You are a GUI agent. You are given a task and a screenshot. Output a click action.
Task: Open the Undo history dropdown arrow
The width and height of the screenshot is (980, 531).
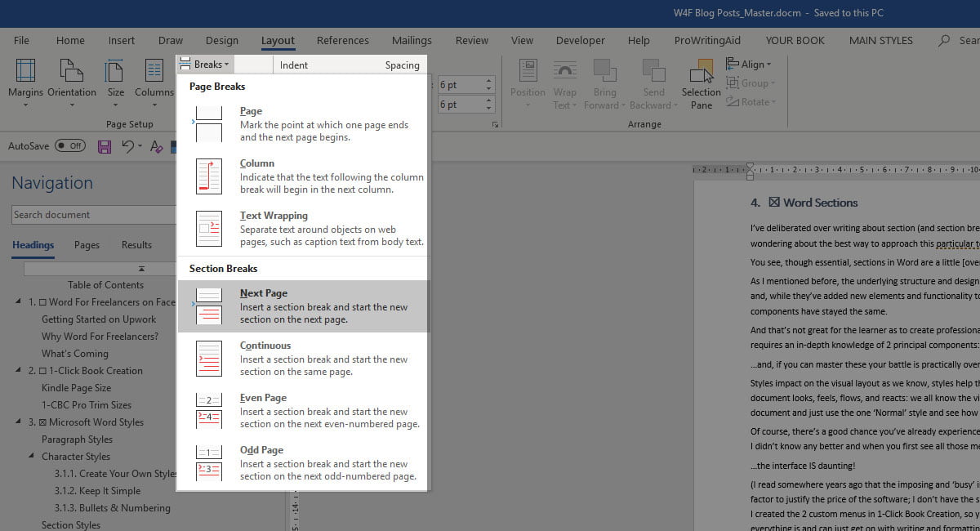140,147
